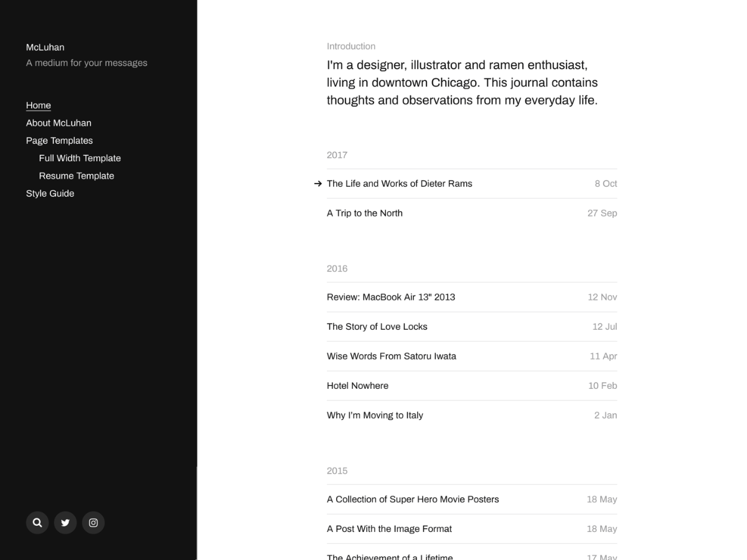The image size is (747, 560).
Task: Open the Hotel Nowhere article
Action: [x=357, y=385]
